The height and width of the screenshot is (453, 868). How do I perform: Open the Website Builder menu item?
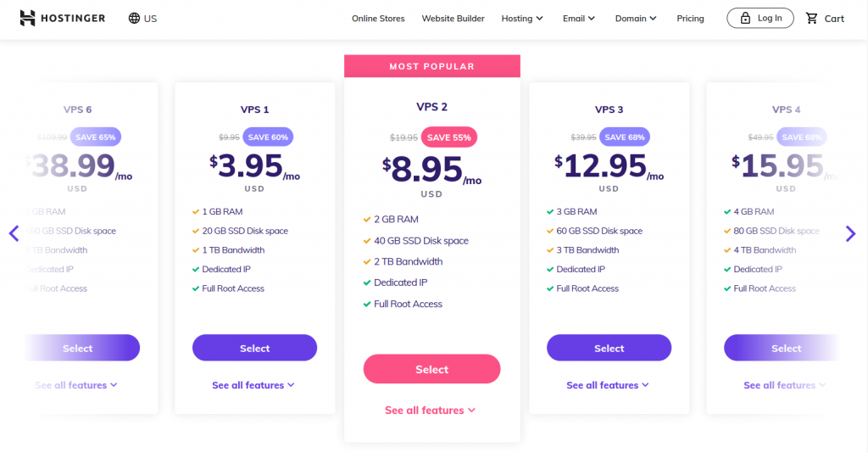pyautogui.click(x=453, y=19)
